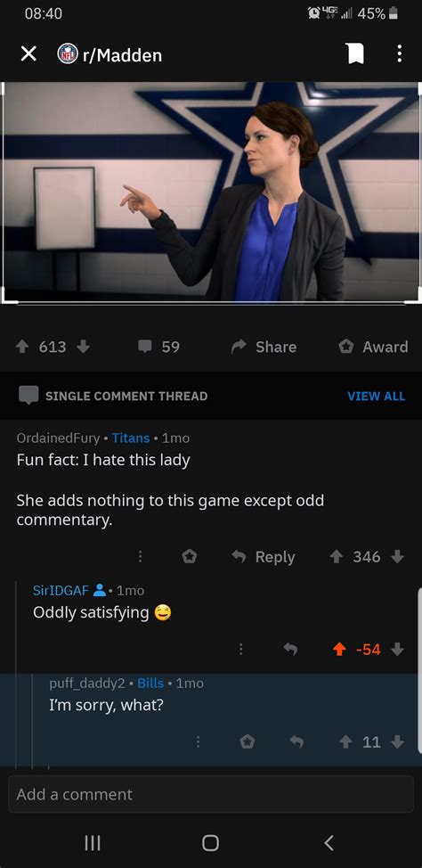Remove upvote on SirIDGAF's -54 comment
The height and width of the screenshot is (868, 422).
(339, 650)
